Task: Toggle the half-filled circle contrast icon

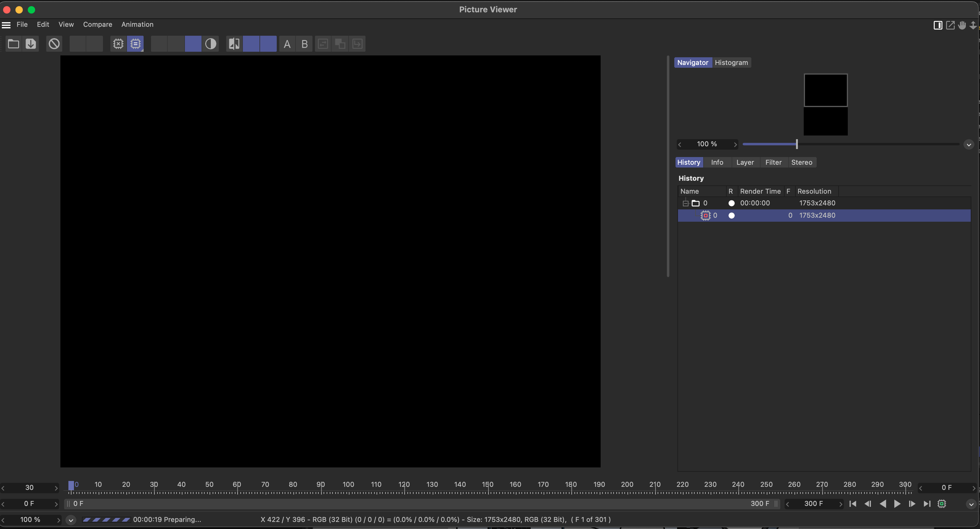Action: [210, 44]
